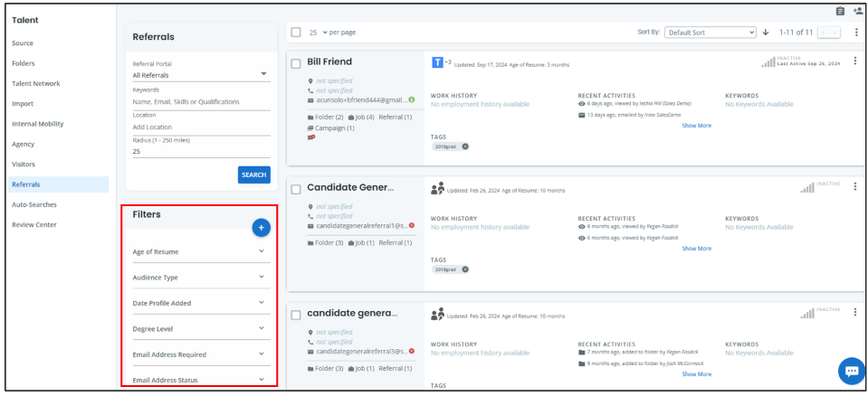Expand Degree Level filter
Viewport: 868px width, 396px height.
[x=202, y=328]
